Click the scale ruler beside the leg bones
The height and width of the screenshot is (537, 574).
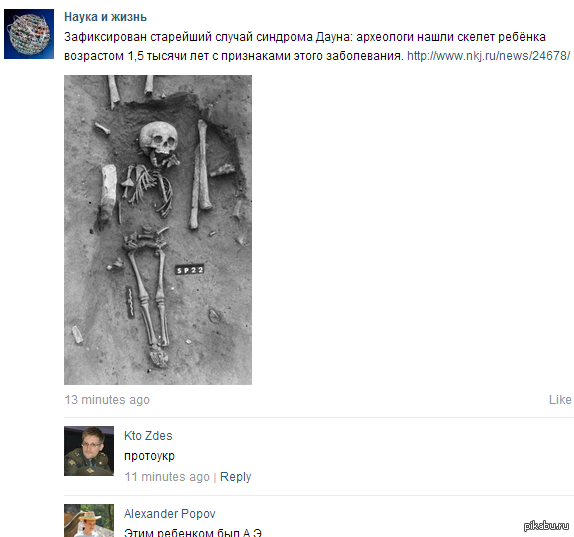(x=130, y=302)
